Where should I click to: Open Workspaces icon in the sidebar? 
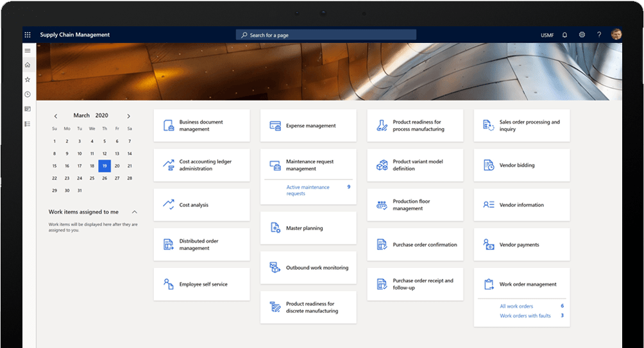point(28,109)
